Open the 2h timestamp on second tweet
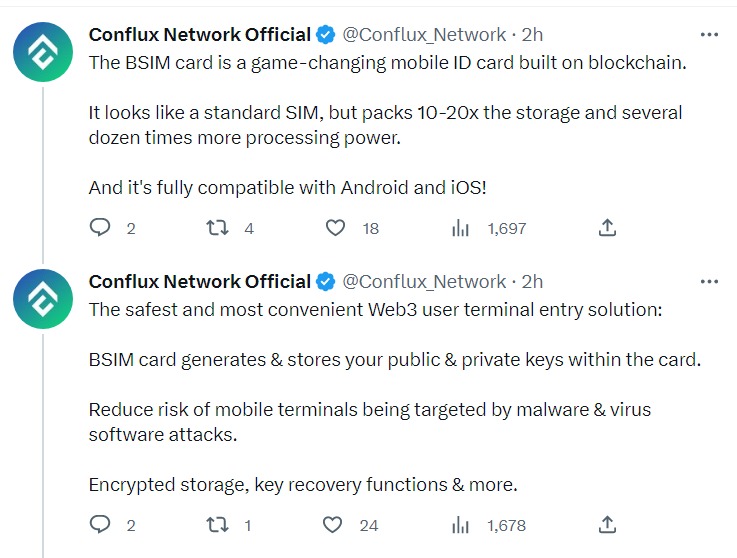 532,282
